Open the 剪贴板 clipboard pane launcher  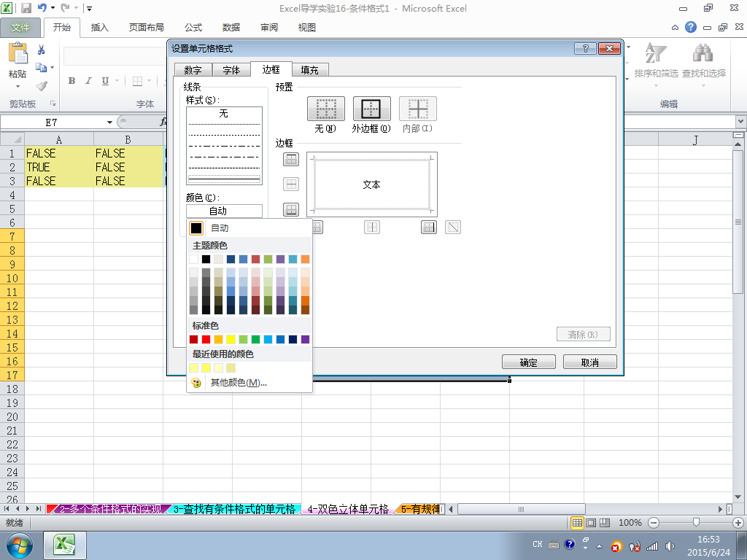(53, 104)
